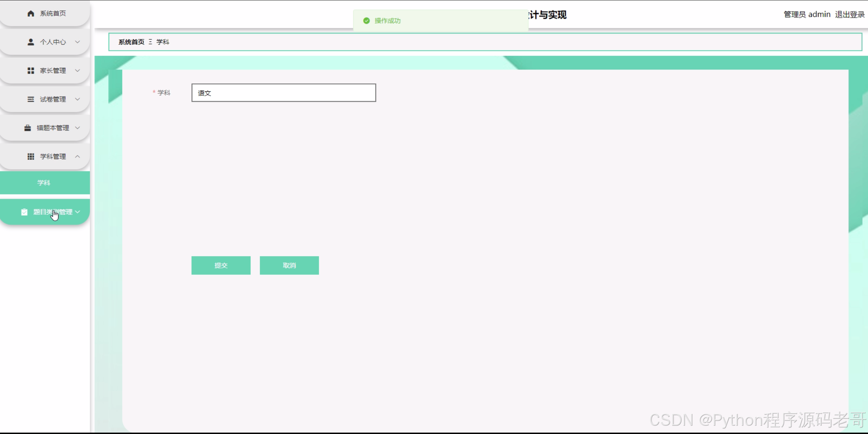Collapse the 学科管理 chevron

(77, 156)
